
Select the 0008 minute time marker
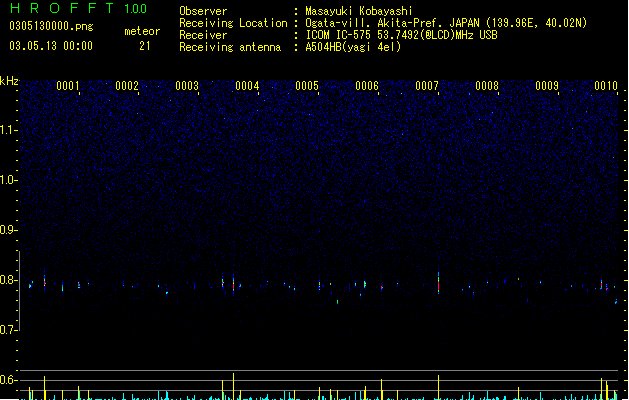(x=487, y=86)
